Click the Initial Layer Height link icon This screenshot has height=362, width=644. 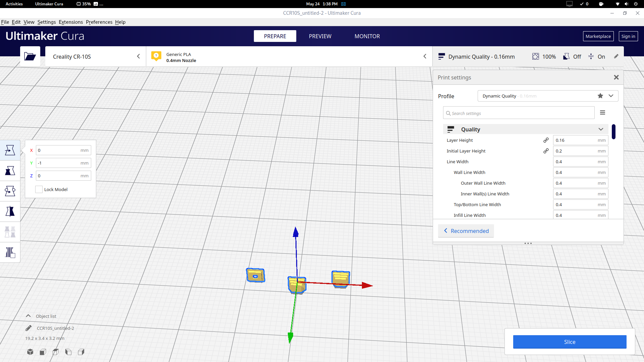(546, 151)
